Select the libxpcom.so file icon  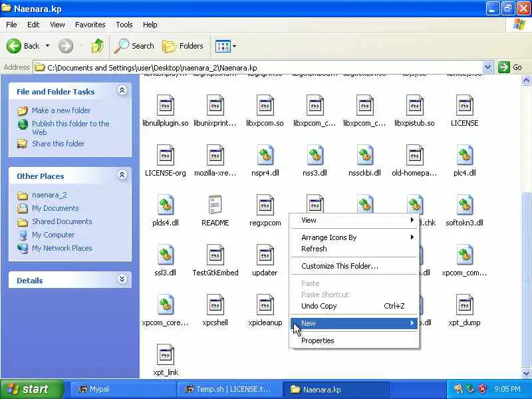point(265,106)
